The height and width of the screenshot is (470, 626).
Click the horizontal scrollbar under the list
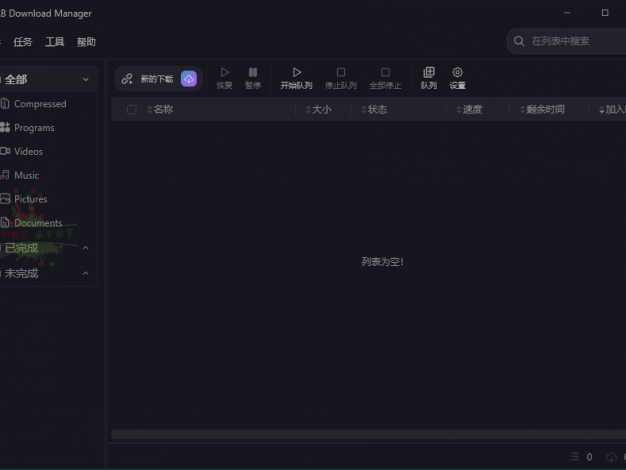click(x=368, y=434)
